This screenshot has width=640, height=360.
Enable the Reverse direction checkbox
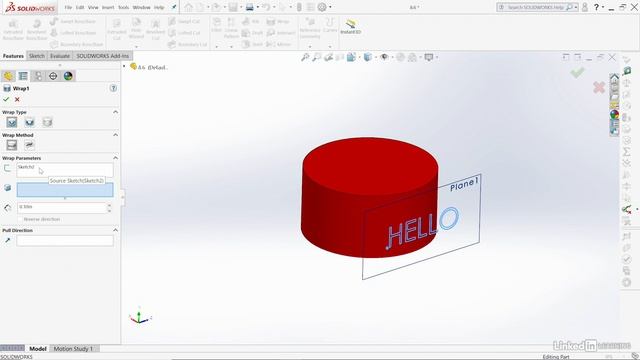click(x=20, y=219)
